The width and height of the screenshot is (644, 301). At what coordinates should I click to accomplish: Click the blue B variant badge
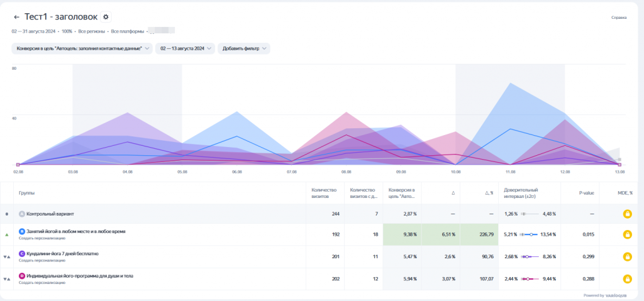[22, 232]
